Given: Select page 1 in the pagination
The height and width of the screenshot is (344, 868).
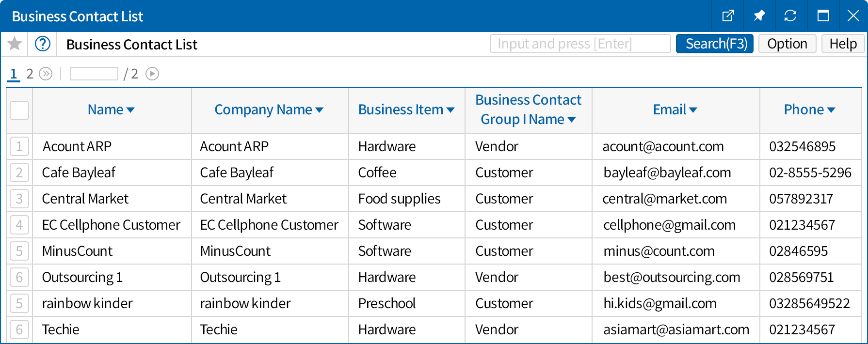Looking at the screenshot, I should 14,74.
